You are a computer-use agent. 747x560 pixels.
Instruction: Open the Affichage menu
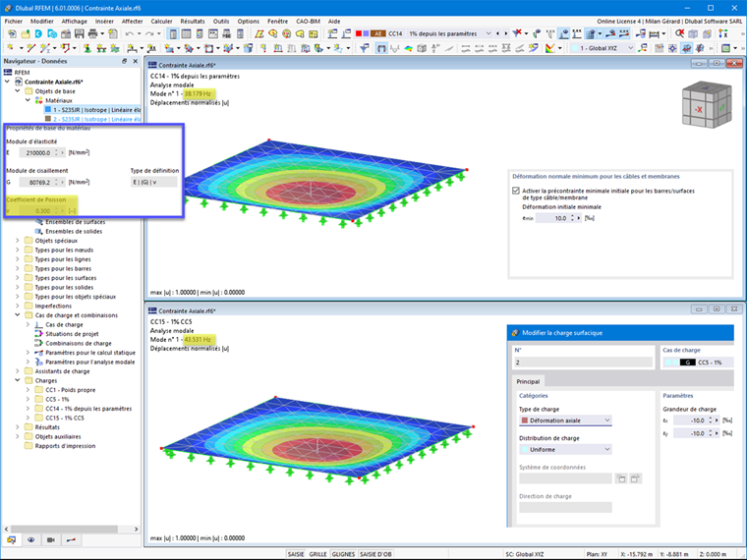[75, 22]
